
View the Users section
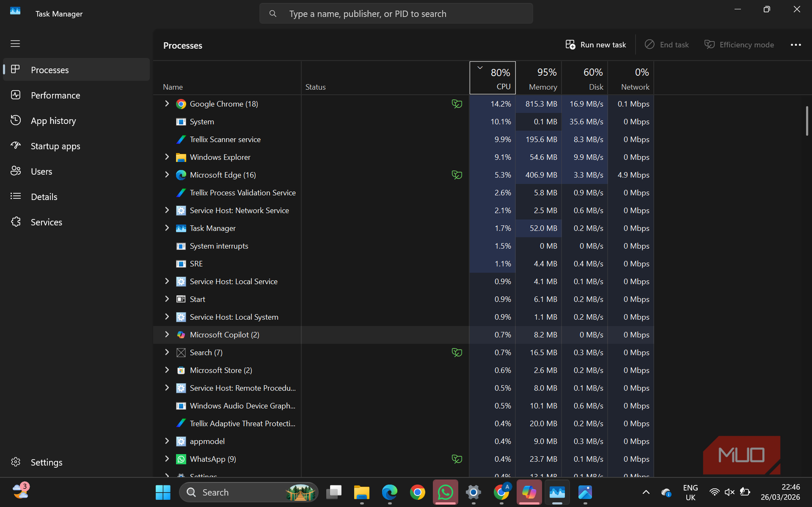click(x=41, y=171)
